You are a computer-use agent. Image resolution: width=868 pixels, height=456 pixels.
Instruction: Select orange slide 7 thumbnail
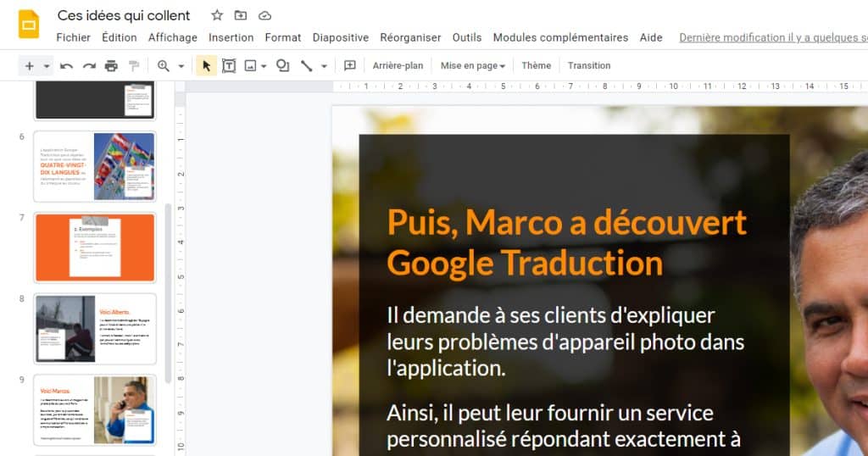click(95, 247)
